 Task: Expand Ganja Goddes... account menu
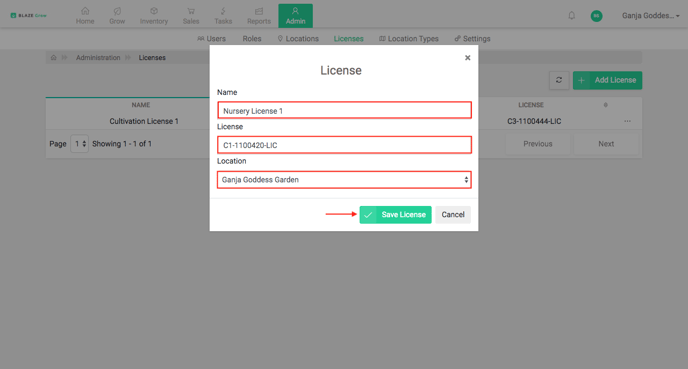651,16
